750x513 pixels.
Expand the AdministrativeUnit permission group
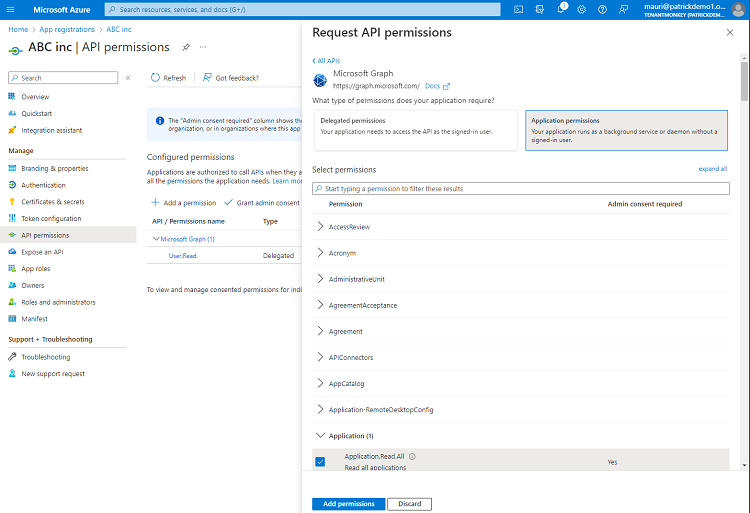(320, 279)
